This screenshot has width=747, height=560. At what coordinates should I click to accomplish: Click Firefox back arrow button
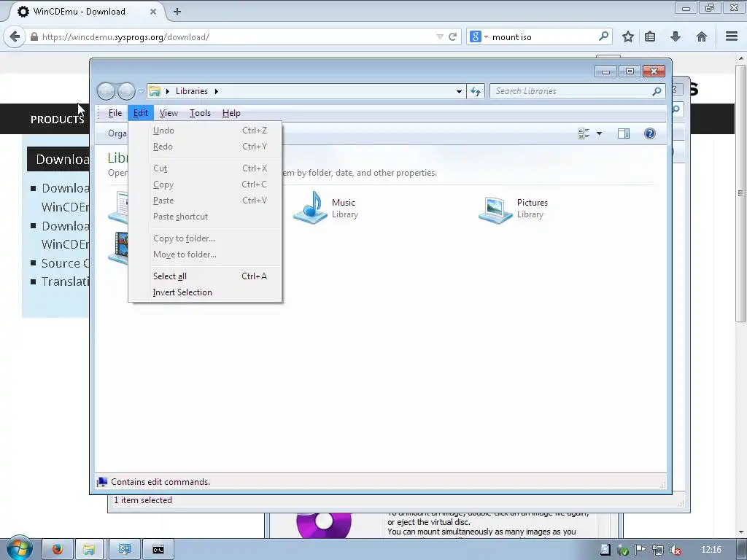pos(15,36)
